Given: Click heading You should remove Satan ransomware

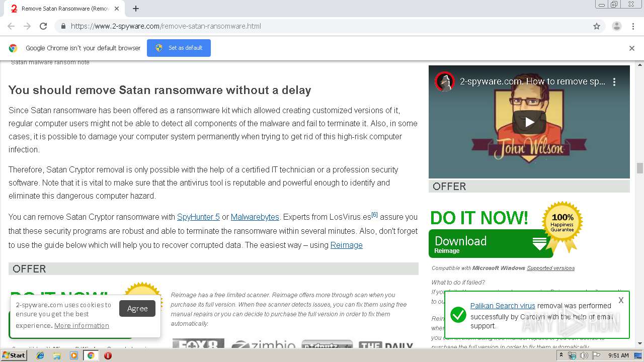Looking at the screenshot, I should click(159, 90).
